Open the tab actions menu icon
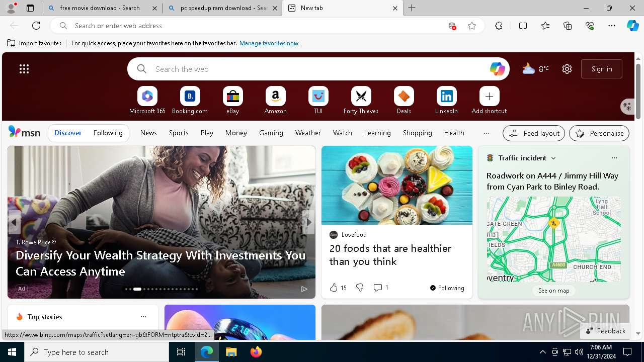Viewport: 644px width, 362px height. tap(30, 8)
